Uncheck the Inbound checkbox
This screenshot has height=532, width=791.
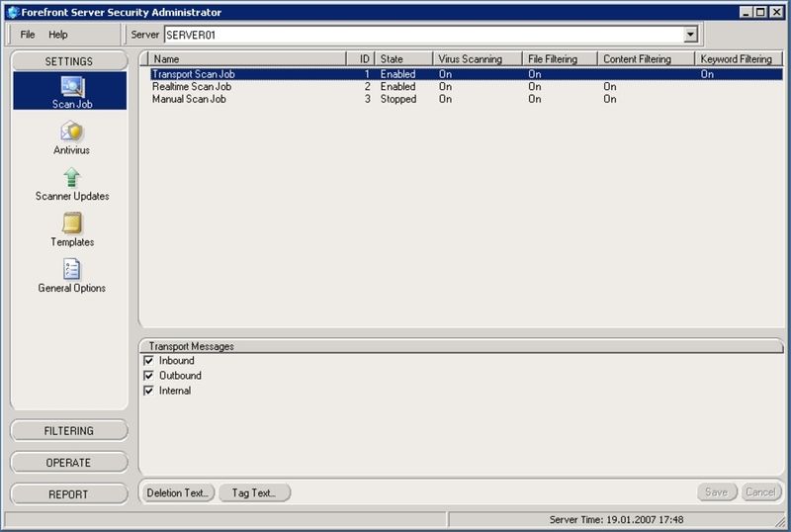tap(149, 360)
